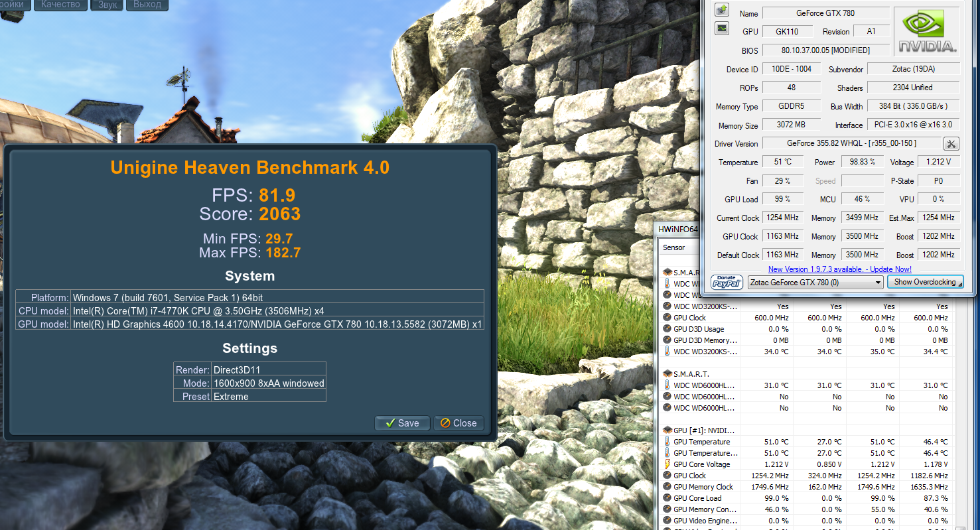Click the P-State value P0
Viewport: 980px width, 530px height.
click(x=938, y=180)
